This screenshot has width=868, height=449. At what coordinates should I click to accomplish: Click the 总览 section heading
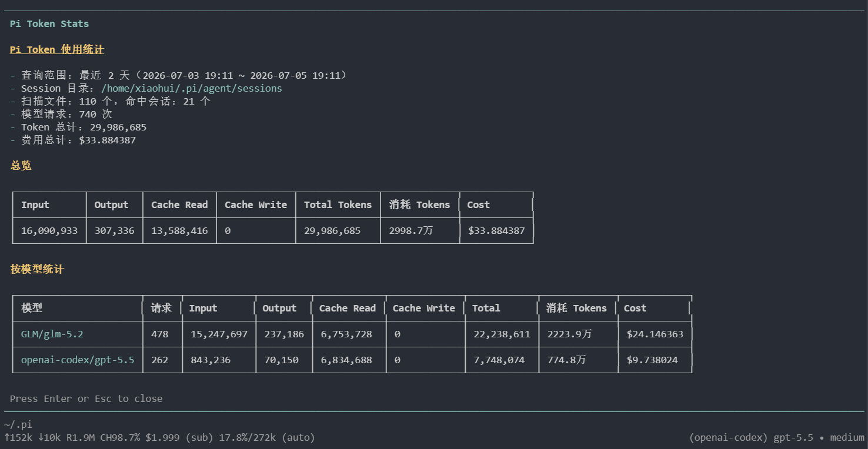(x=21, y=166)
